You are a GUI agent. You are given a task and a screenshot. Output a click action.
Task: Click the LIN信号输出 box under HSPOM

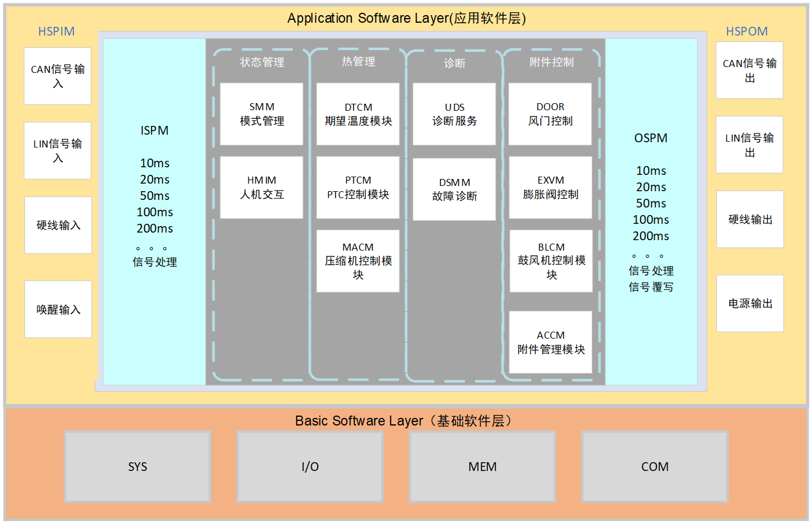[750, 145]
